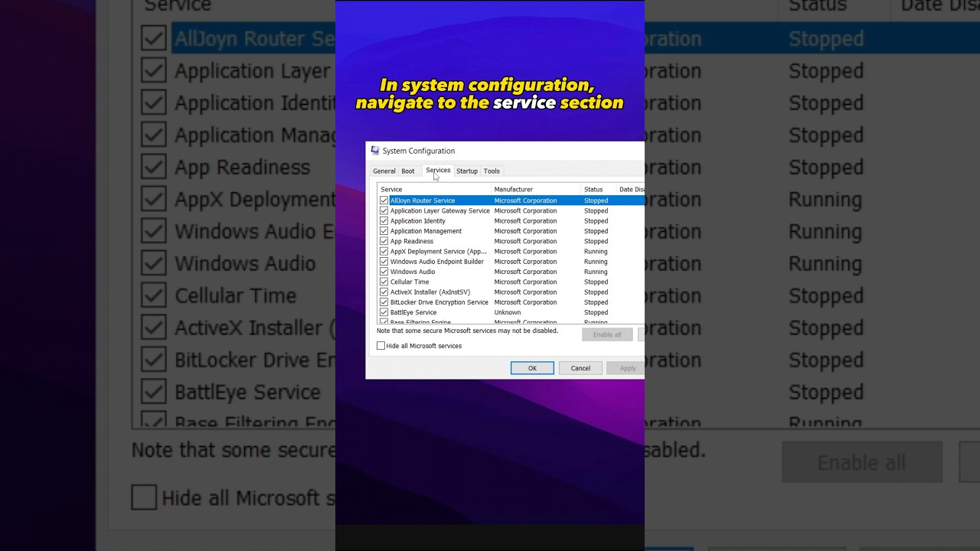Select ActiveX Installer (AxInstSV) name

click(x=430, y=292)
